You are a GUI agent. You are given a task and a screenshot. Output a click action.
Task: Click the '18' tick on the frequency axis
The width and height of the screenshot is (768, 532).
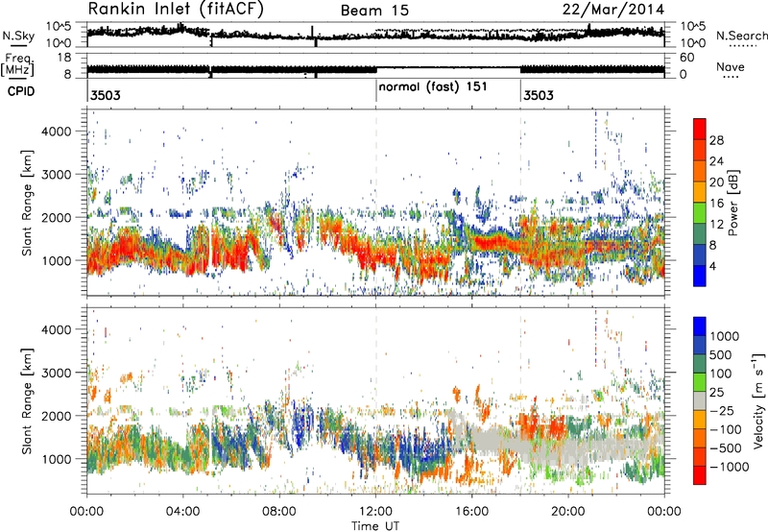pyautogui.click(x=64, y=58)
